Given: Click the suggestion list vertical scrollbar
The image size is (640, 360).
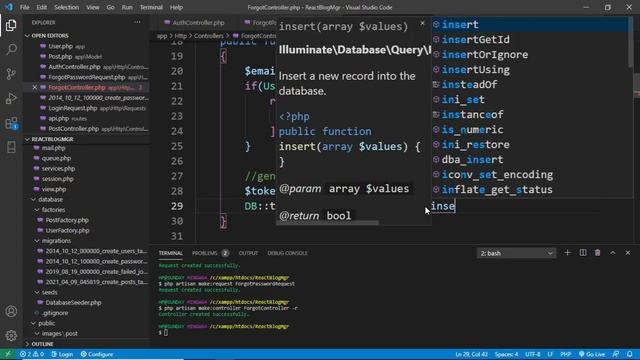Looking at the screenshot, I should [631, 43].
